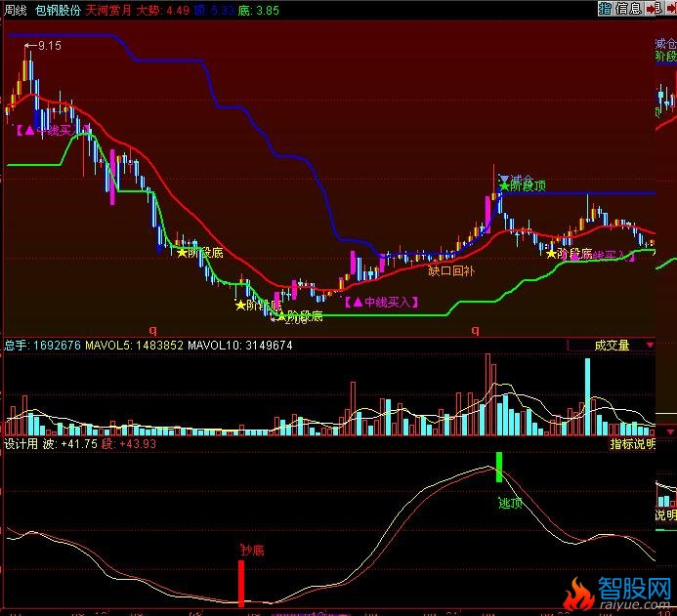Click the left red q marker on axis
Screen dimensions: 677x616
point(151,330)
